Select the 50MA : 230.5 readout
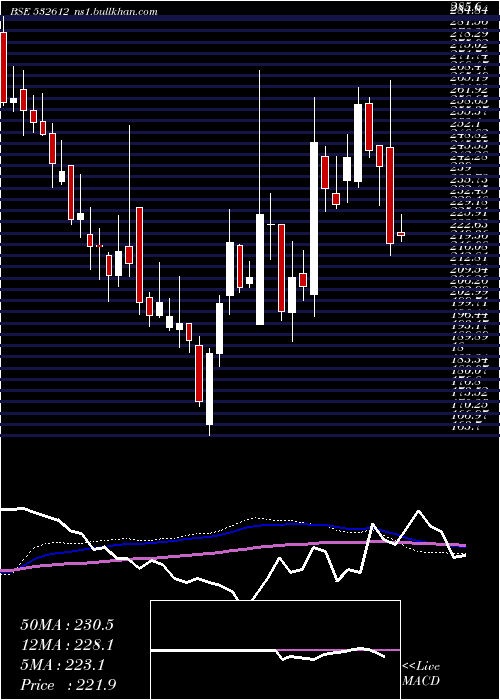 [67, 625]
